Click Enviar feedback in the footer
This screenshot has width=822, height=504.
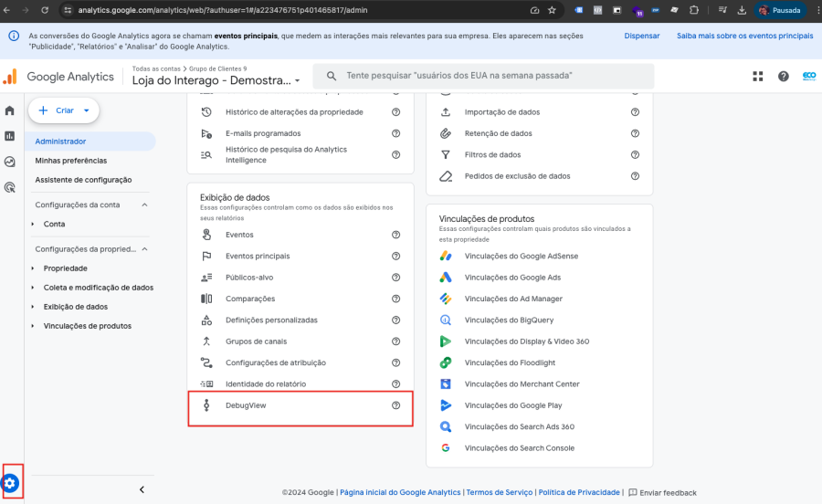point(663,492)
